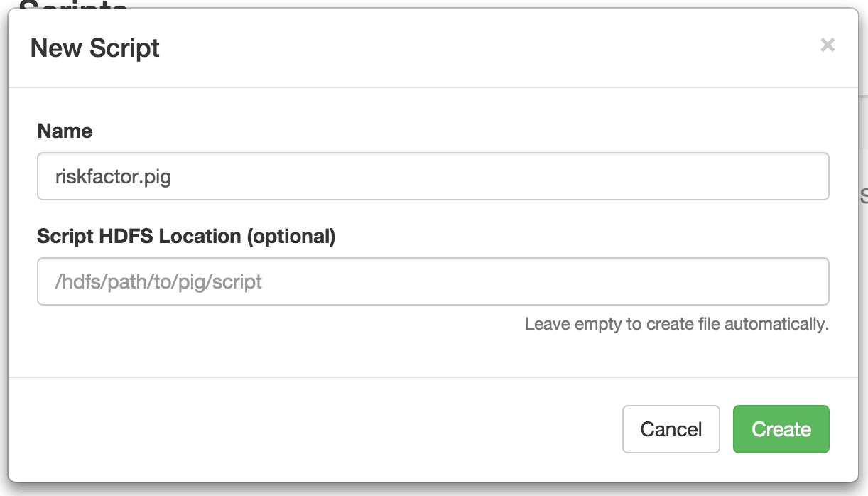This screenshot has height=496, width=868.
Task: Click dialog body below the hint text
Action: (433, 357)
